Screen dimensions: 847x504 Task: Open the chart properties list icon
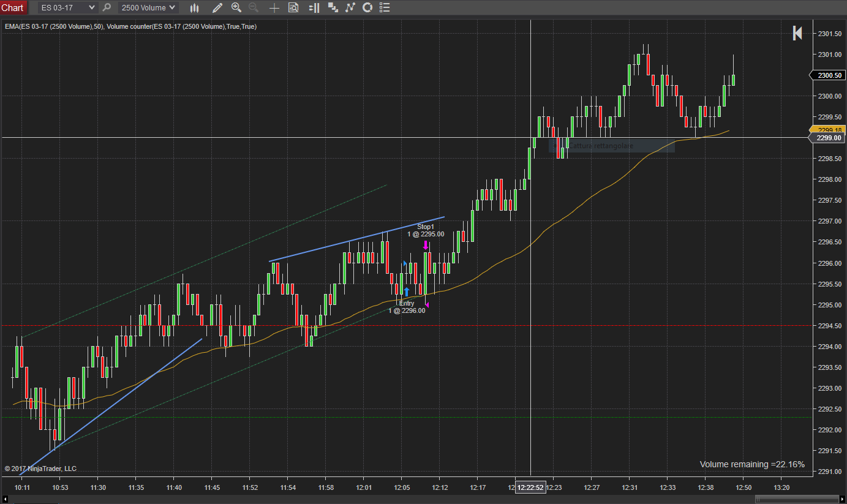coord(384,8)
